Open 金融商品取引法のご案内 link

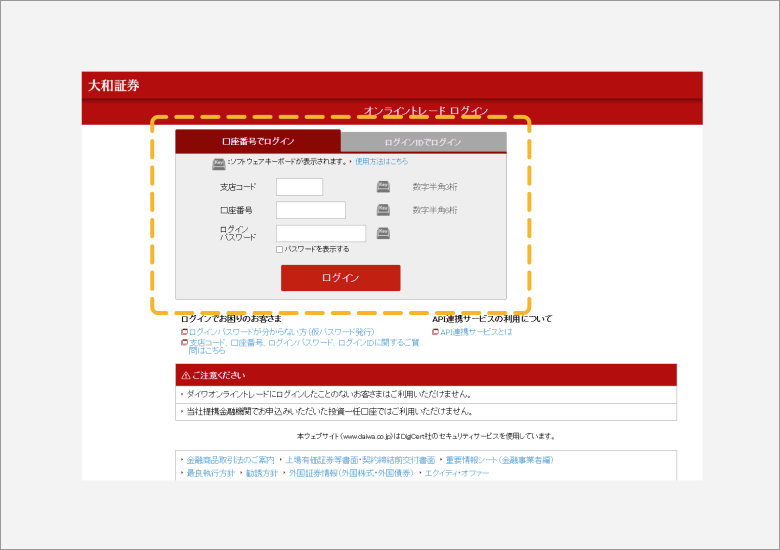pos(230,460)
